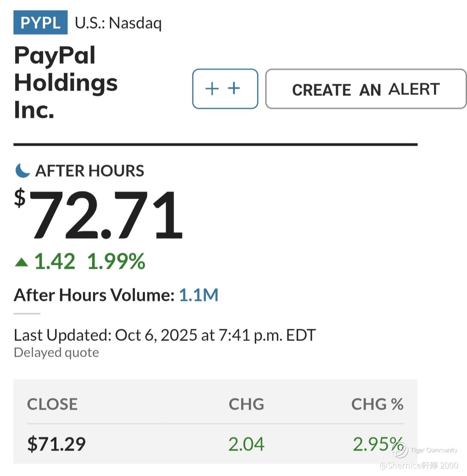Click the plus-plus watchlist button

[x=225, y=89]
